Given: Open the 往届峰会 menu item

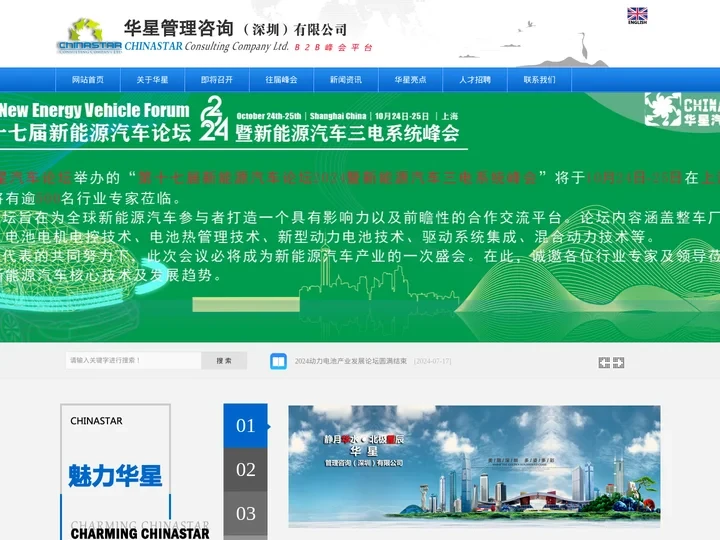Looking at the screenshot, I should point(281,80).
